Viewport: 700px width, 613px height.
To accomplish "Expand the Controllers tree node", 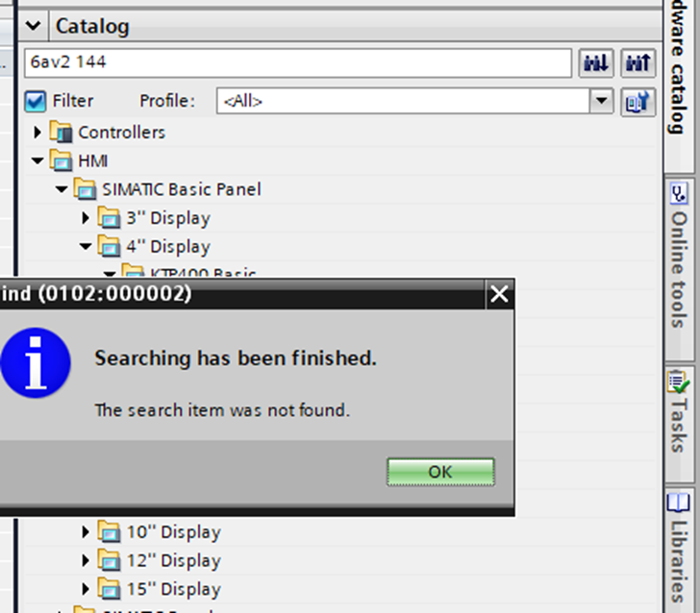I will coord(37,132).
